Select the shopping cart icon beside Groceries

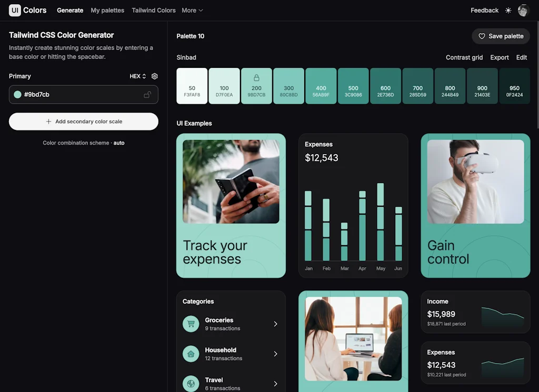[x=190, y=324]
